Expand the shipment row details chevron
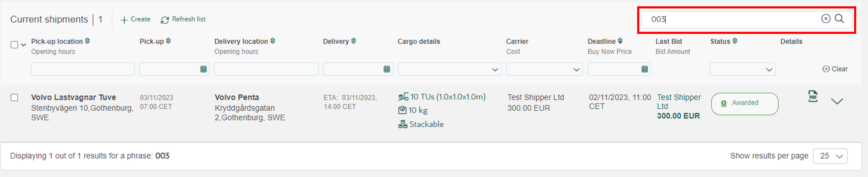 pos(837,101)
